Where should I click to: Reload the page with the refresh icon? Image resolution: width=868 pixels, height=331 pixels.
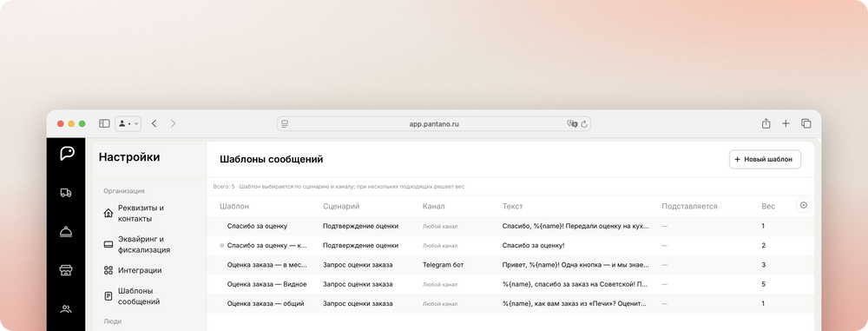pos(583,124)
